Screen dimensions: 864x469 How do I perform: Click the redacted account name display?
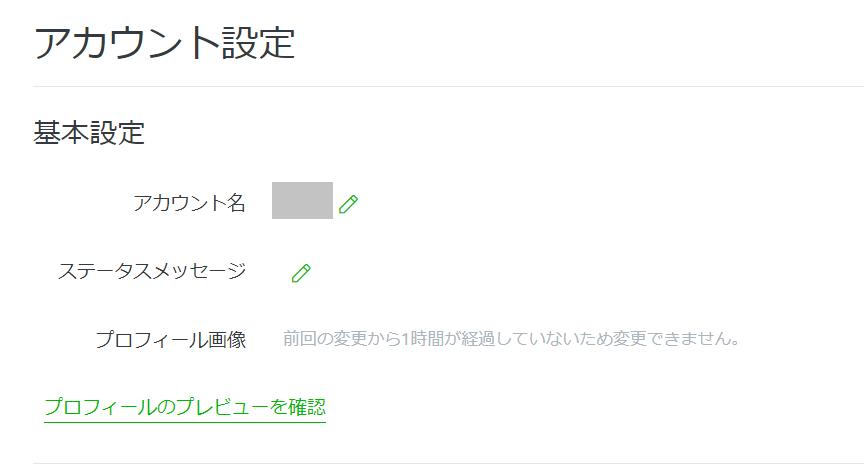302,201
